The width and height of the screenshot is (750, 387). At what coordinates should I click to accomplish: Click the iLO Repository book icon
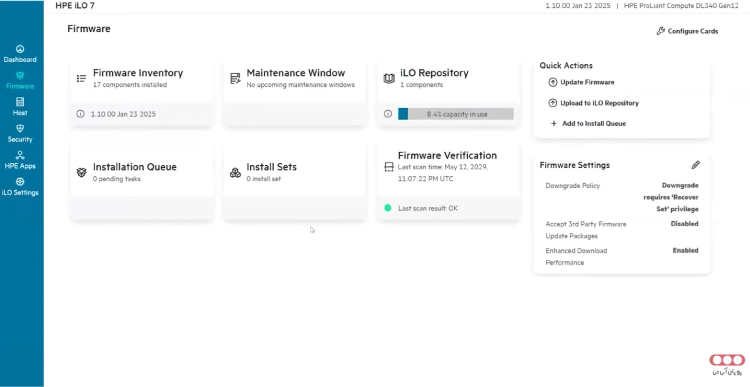point(389,78)
